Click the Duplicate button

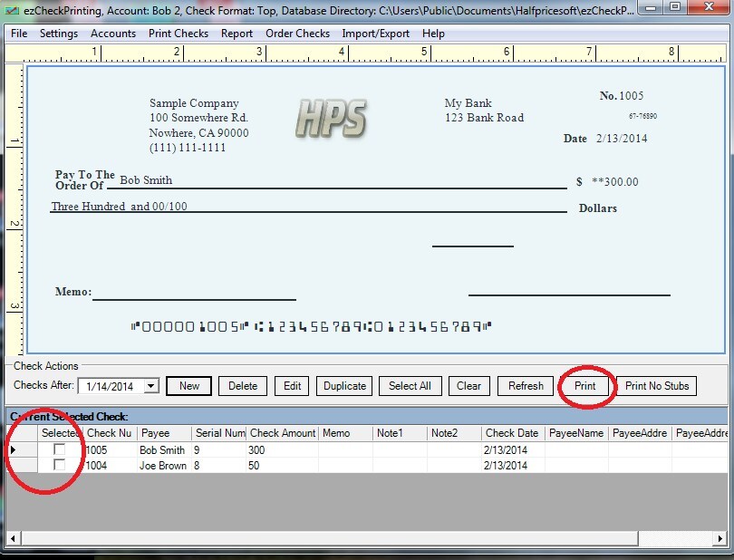[344, 386]
